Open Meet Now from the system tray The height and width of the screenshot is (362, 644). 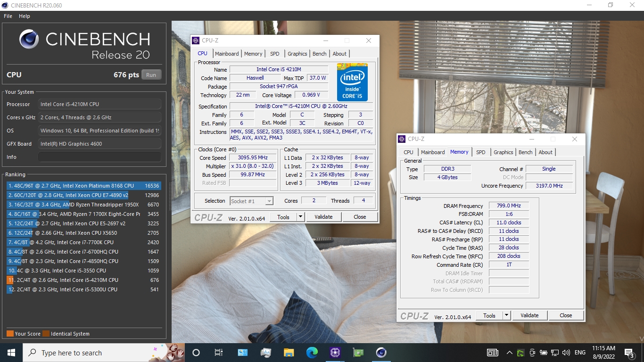point(532,353)
